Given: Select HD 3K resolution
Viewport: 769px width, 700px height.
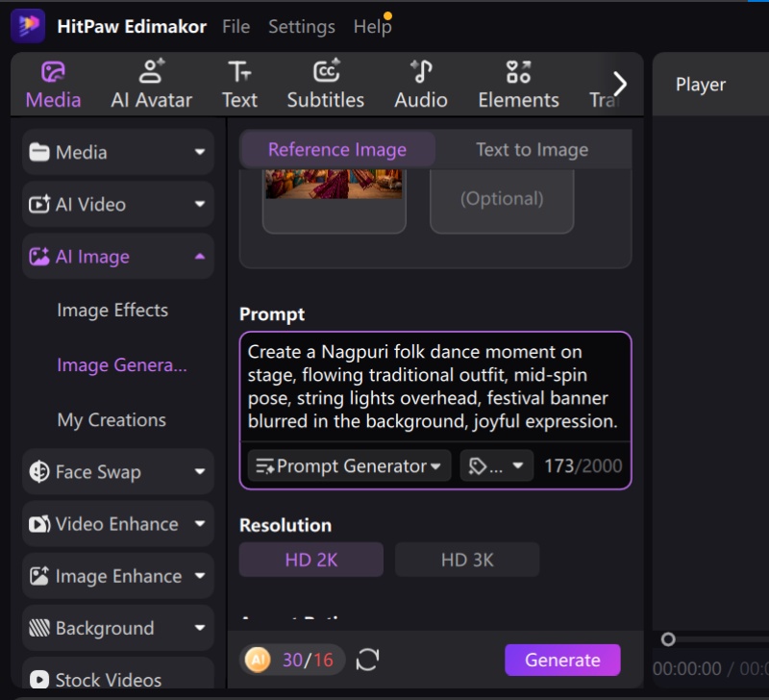Looking at the screenshot, I should coord(467,560).
